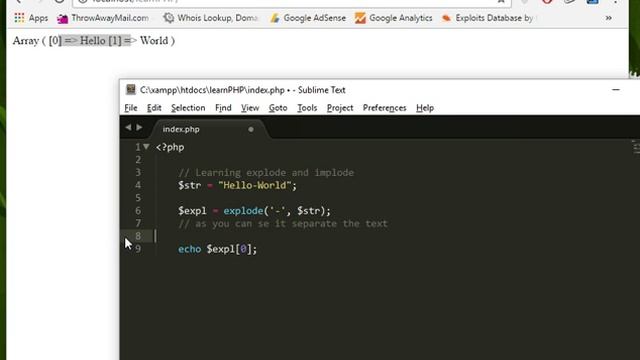
Task: Close index.php tab via unsaved dot
Action: [x=251, y=129]
